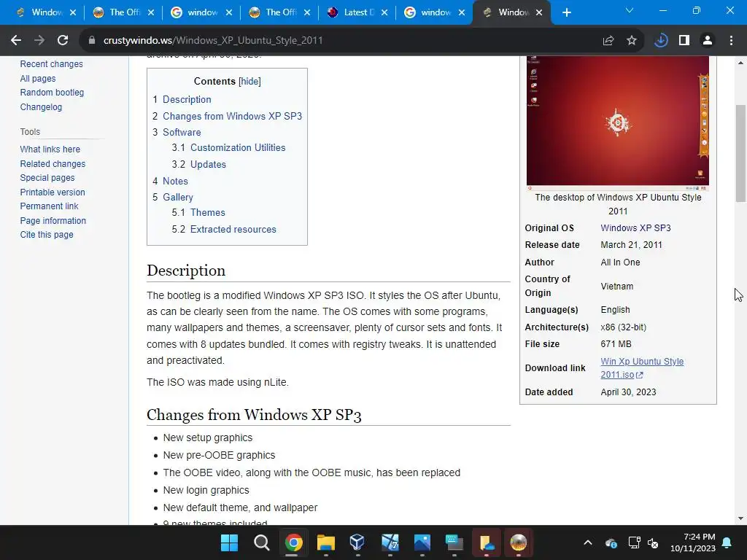This screenshot has height=560, width=747.
Task: Open Recent changes in sidebar
Action: click(x=52, y=64)
